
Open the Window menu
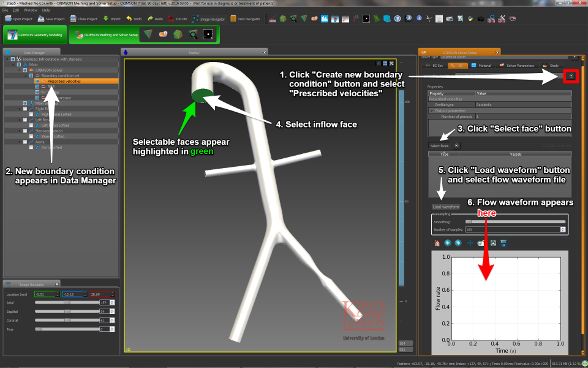pos(31,10)
